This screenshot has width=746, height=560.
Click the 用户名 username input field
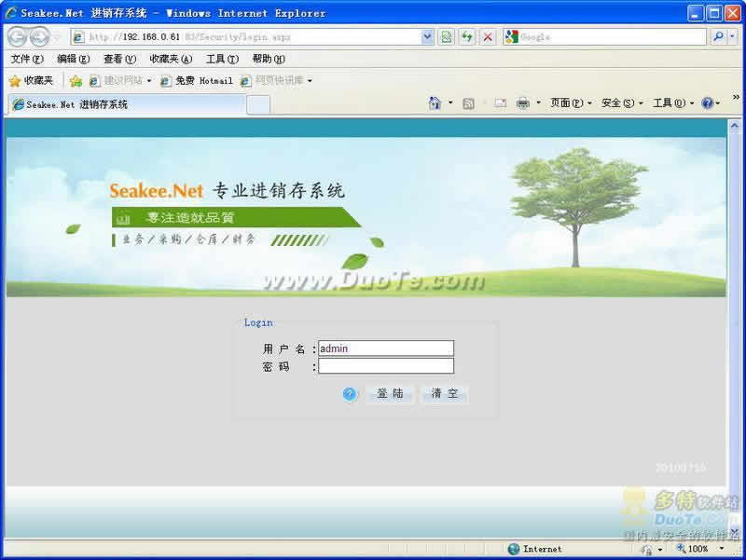coord(386,348)
